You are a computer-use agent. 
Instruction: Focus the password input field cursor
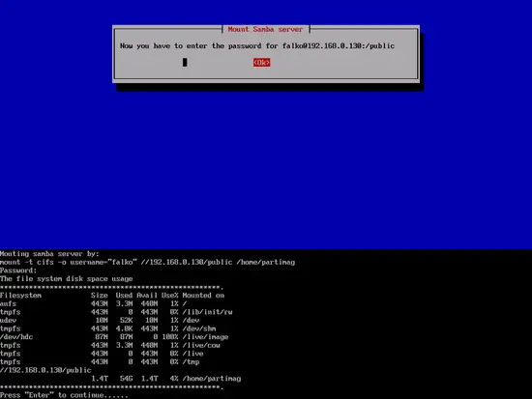(185, 63)
